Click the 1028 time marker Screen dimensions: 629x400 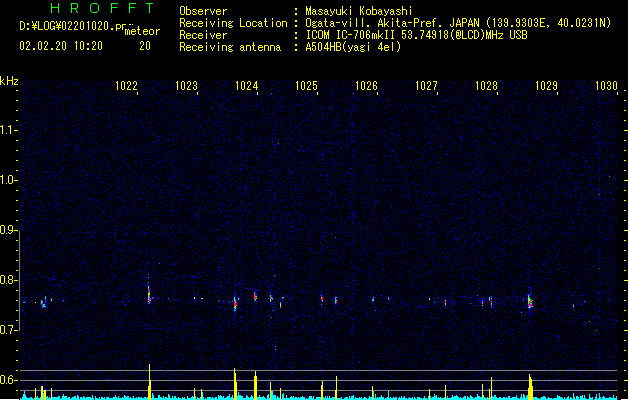point(486,86)
